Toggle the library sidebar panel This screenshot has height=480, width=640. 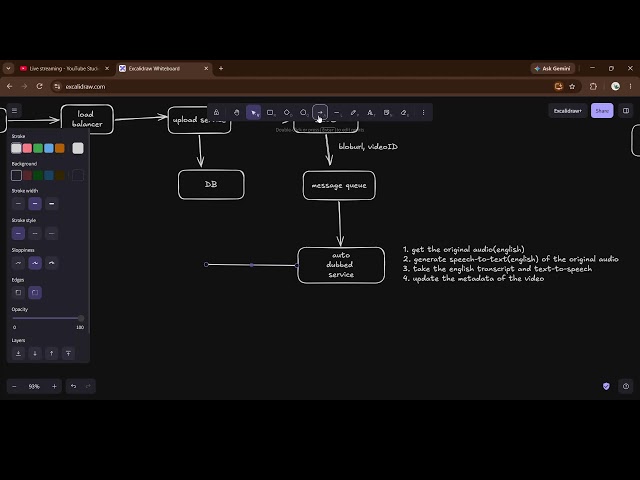click(626, 111)
